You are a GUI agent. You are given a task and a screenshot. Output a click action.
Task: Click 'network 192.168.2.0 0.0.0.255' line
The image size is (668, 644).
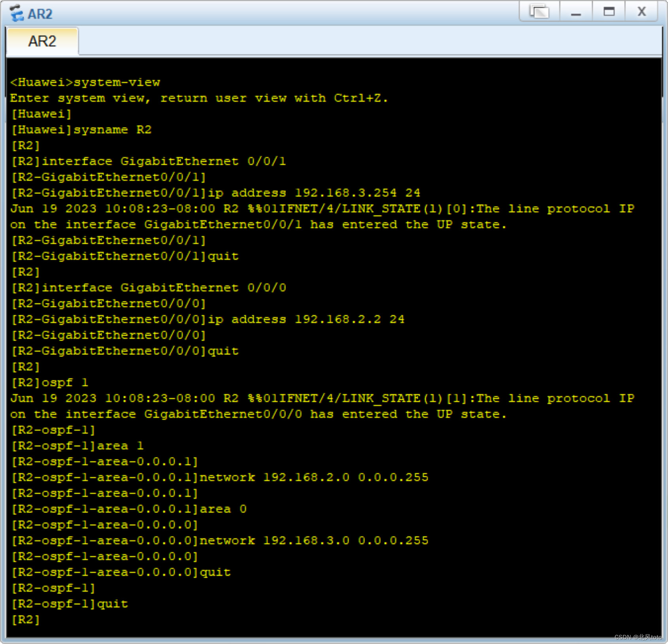tap(220, 477)
